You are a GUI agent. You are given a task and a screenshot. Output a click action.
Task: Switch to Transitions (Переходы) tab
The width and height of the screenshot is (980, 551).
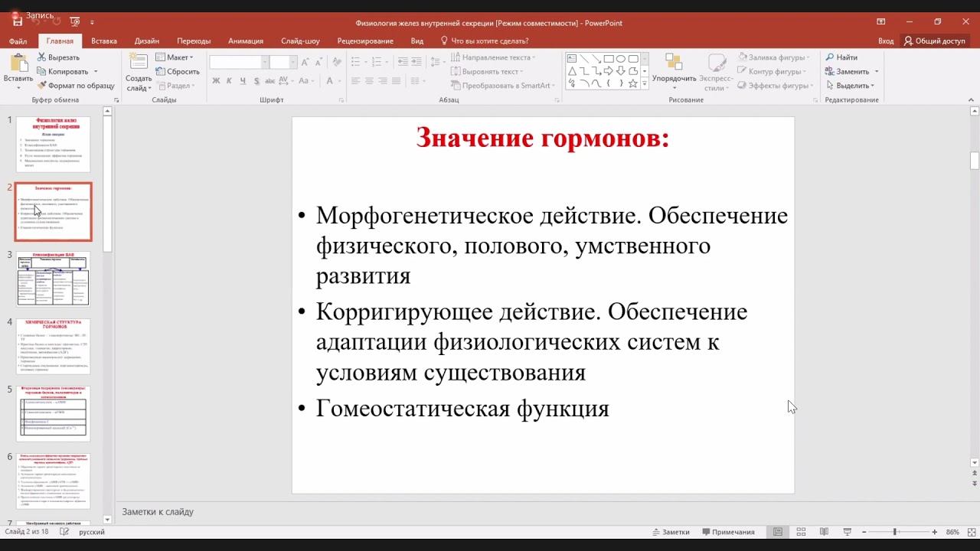[194, 41]
